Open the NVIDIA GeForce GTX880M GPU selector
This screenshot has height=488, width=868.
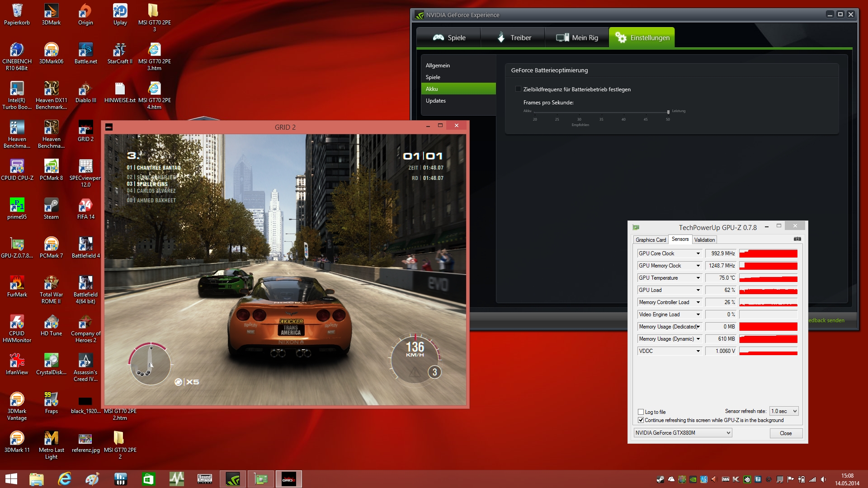(683, 433)
